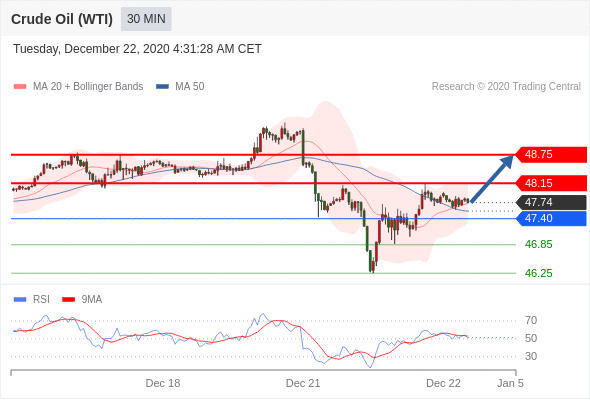The width and height of the screenshot is (590, 400).
Task: Click the Dec 21 date axis label
Action: click(x=303, y=383)
